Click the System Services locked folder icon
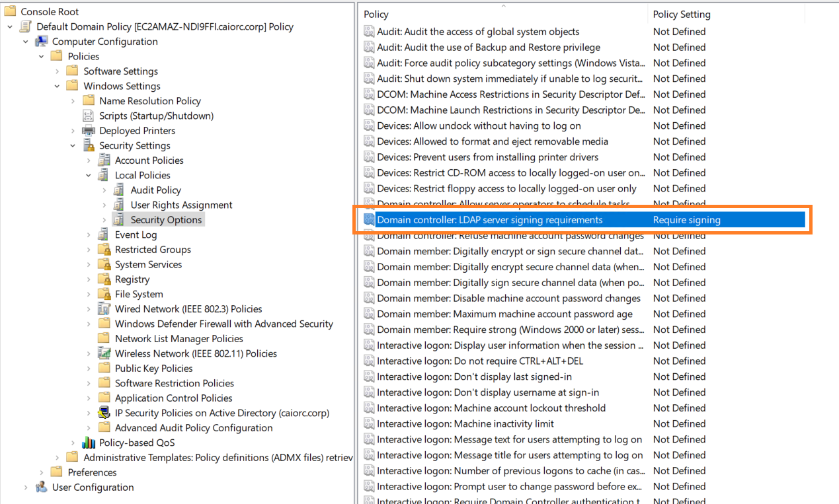 [x=104, y=264]
